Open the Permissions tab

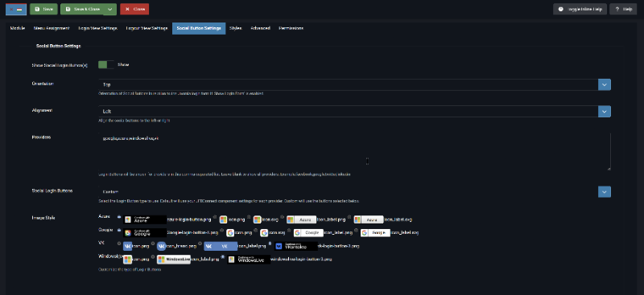point(291,28)
